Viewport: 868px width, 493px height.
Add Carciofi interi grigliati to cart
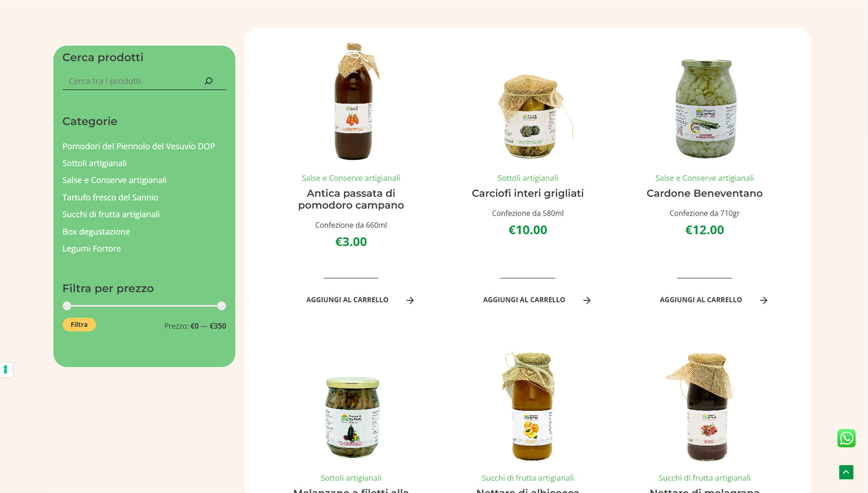pos(524,300)
